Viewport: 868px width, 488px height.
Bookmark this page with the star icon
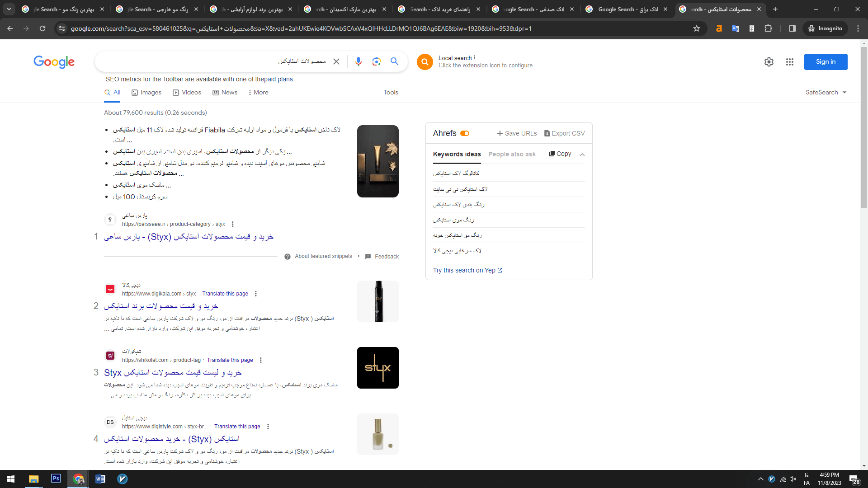[x=697, y=28]
